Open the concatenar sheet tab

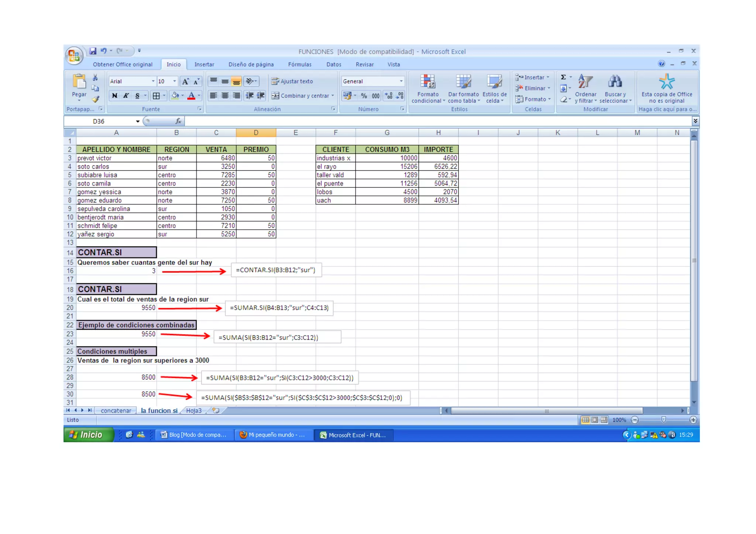coord(116,411)
